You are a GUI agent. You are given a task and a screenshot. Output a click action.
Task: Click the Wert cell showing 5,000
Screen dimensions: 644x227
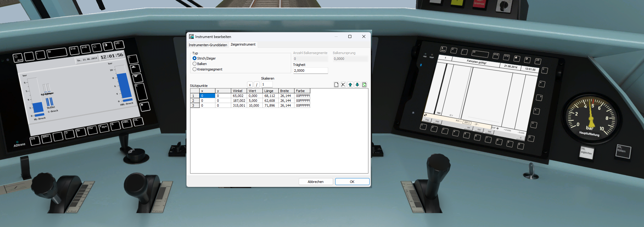(255, 101)
